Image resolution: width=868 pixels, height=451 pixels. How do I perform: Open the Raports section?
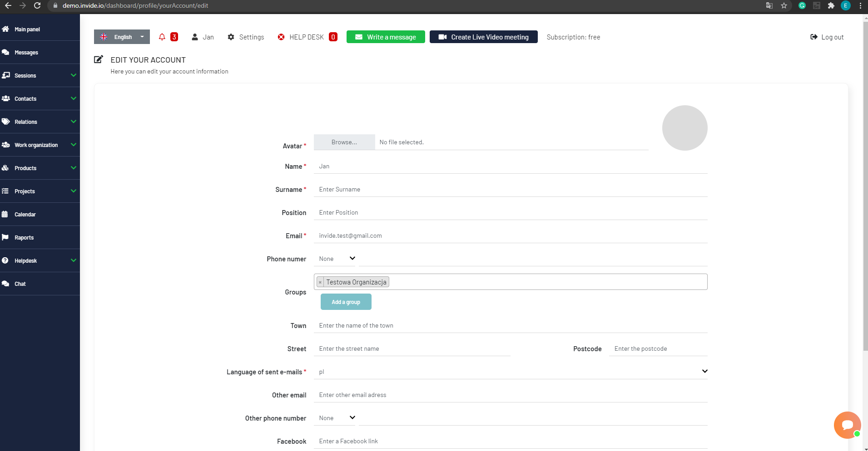click(x=24, y=237)
